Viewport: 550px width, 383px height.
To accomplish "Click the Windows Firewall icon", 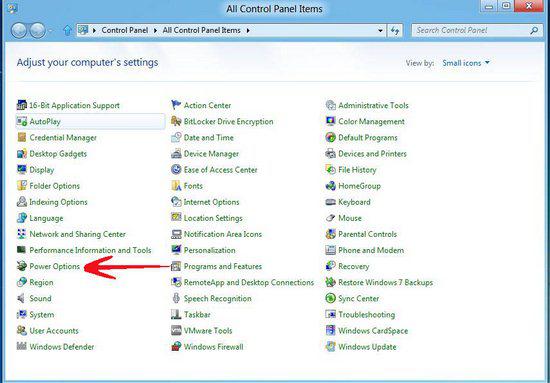I will (x=176, y=347).
